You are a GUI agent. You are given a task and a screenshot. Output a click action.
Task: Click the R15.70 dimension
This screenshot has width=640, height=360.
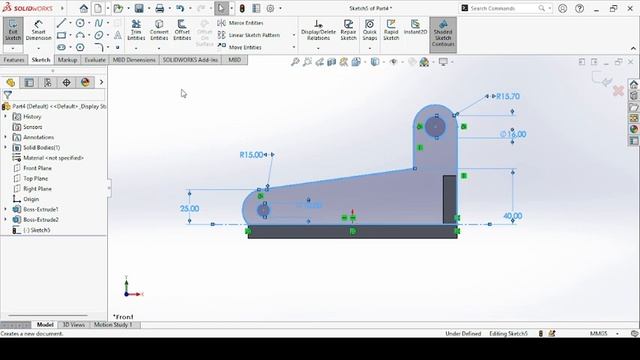point(508,97)
